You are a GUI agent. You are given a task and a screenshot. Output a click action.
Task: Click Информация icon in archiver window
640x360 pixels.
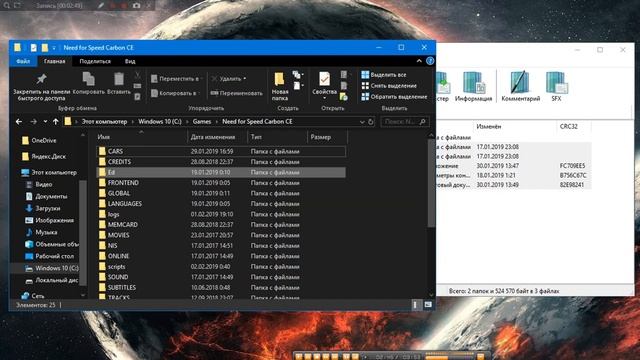point(473,87)
